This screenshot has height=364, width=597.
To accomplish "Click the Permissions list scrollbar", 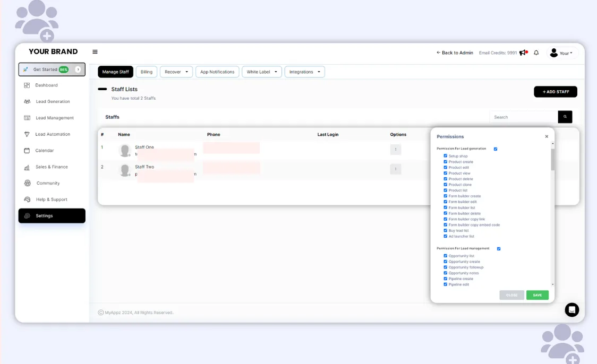I will pyautogui.click(x=552, y=159).
